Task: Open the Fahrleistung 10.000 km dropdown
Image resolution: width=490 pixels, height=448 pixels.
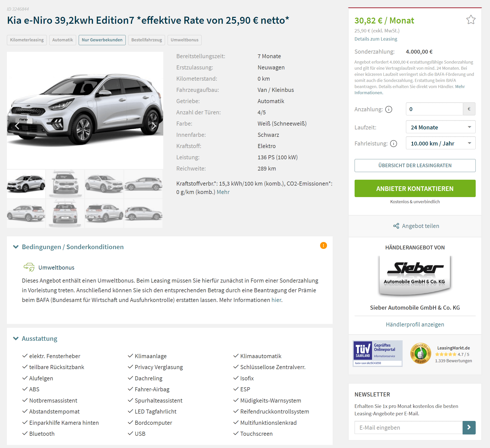Action: (x=440, y=143)
